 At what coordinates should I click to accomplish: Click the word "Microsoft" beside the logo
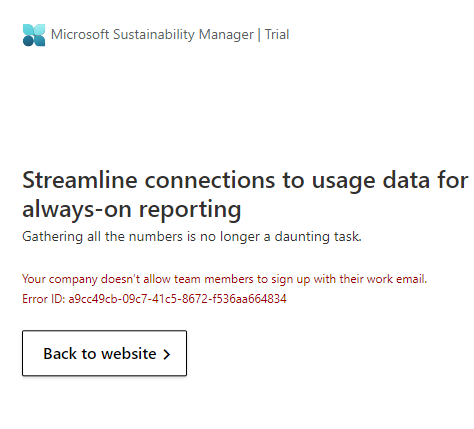click(x=80, y=35)
